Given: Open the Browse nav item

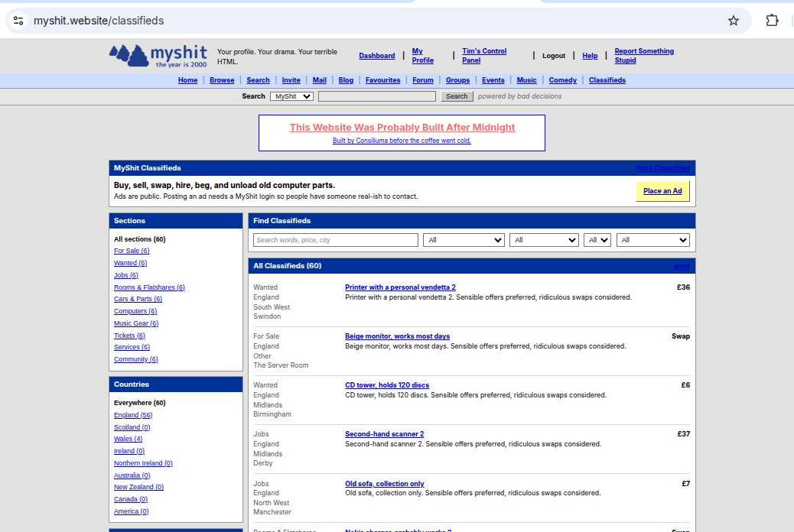Looking at the screenshot, I should point(222,80).
